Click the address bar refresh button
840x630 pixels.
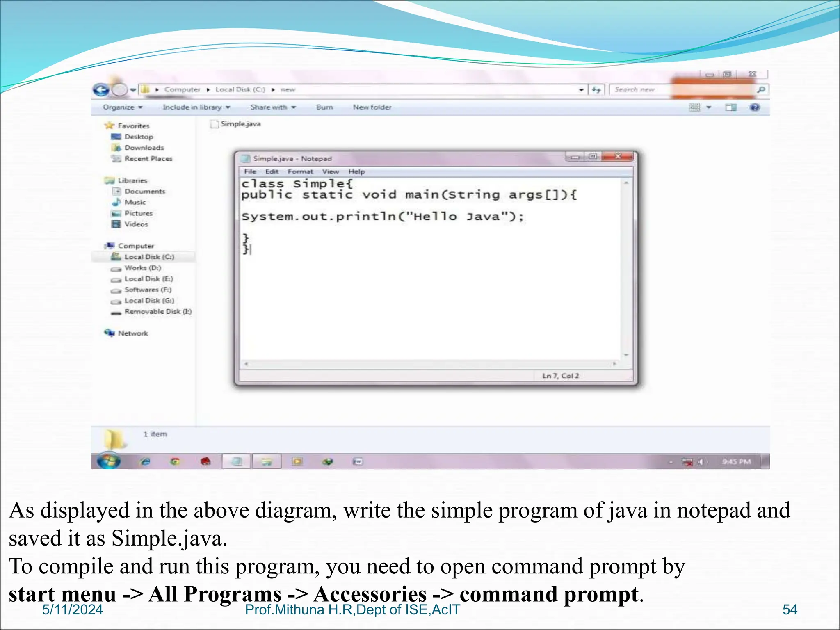point(596,90)
